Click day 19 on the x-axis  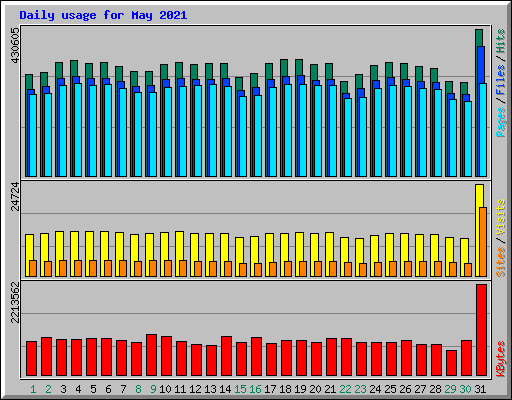pos(300,389)
